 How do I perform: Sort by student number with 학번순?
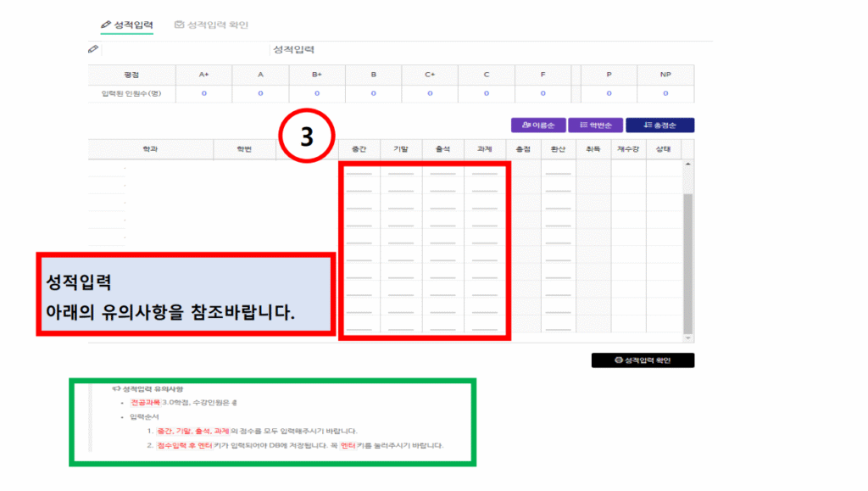click(594, 126)
